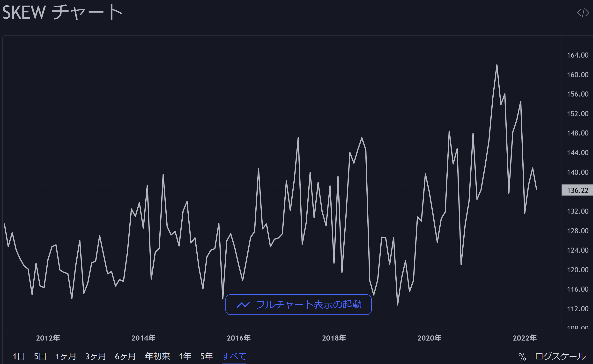Click the 160.00 price axis label

(x=578, y=75)
